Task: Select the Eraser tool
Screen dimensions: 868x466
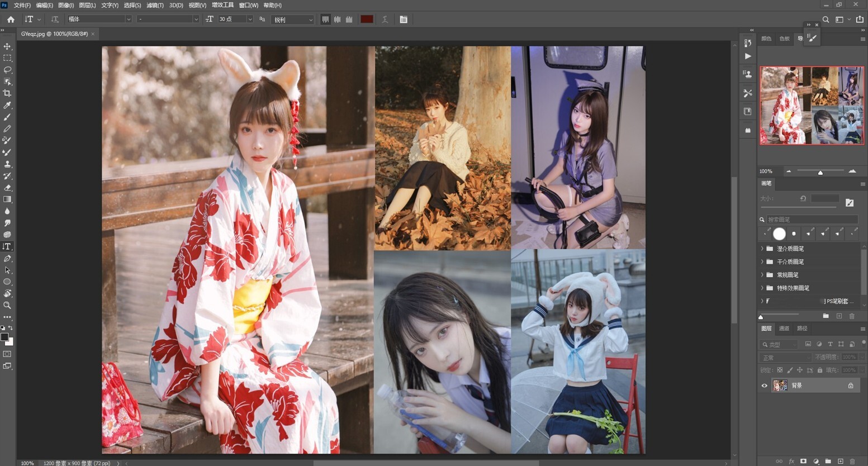Action: [7, 188]
